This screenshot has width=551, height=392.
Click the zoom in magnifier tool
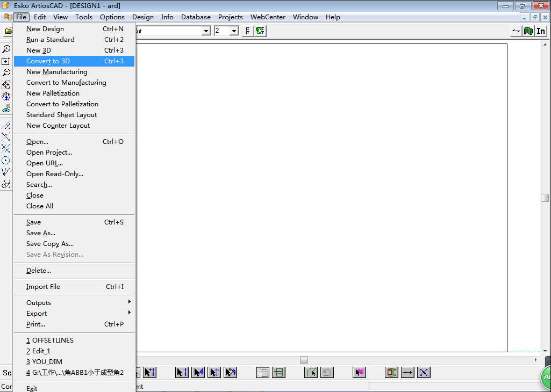pyautogui.click(x=6, y=49)
